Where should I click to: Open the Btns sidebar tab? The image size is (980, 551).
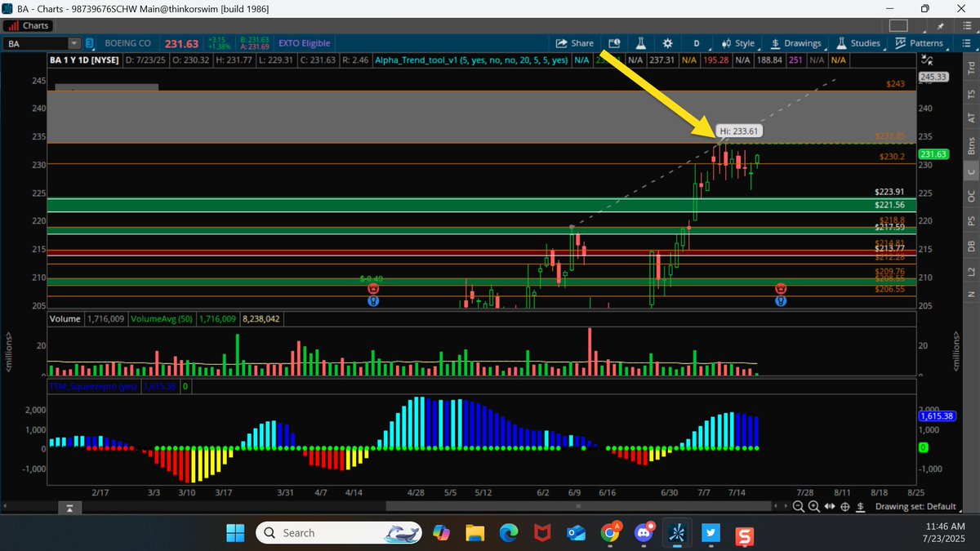click(x=970, y=145)
